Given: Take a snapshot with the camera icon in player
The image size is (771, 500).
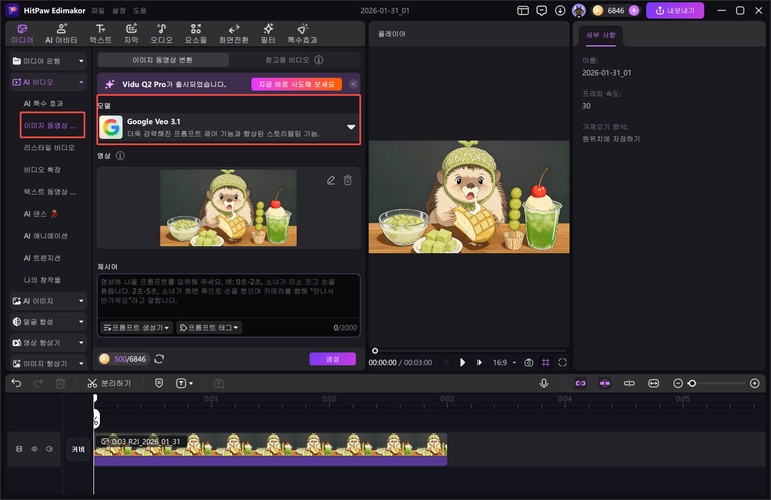Looking at the screenshot, I should point(529,362).
